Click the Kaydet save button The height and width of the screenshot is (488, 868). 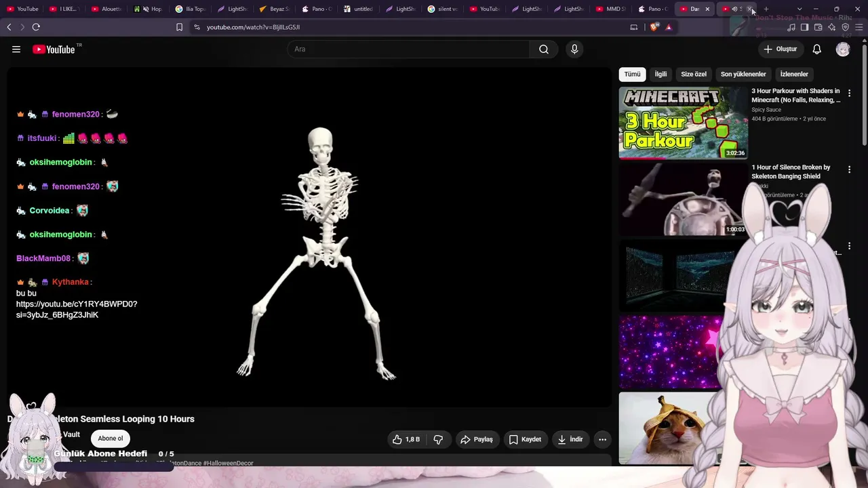click(525, 439)
